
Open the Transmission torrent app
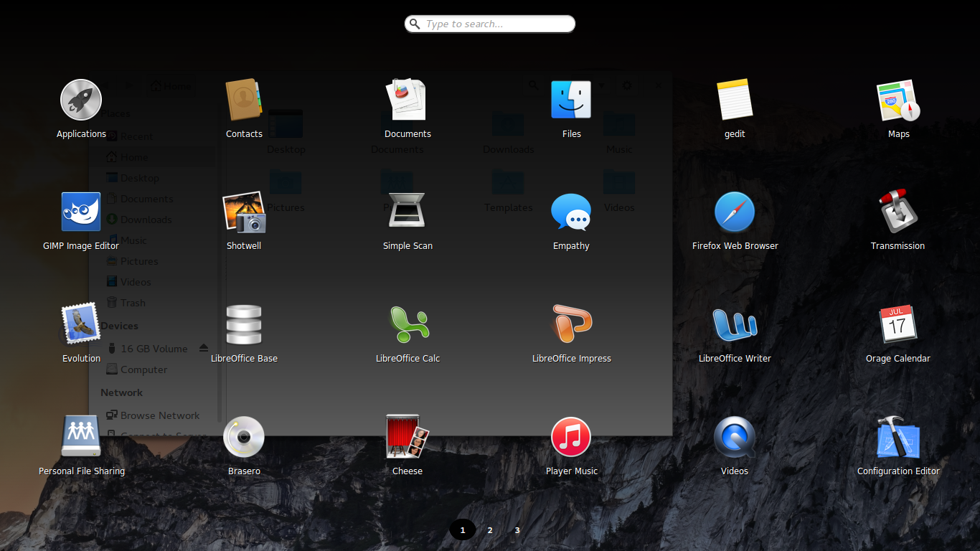pyautogui.click(x=898, y=211)
